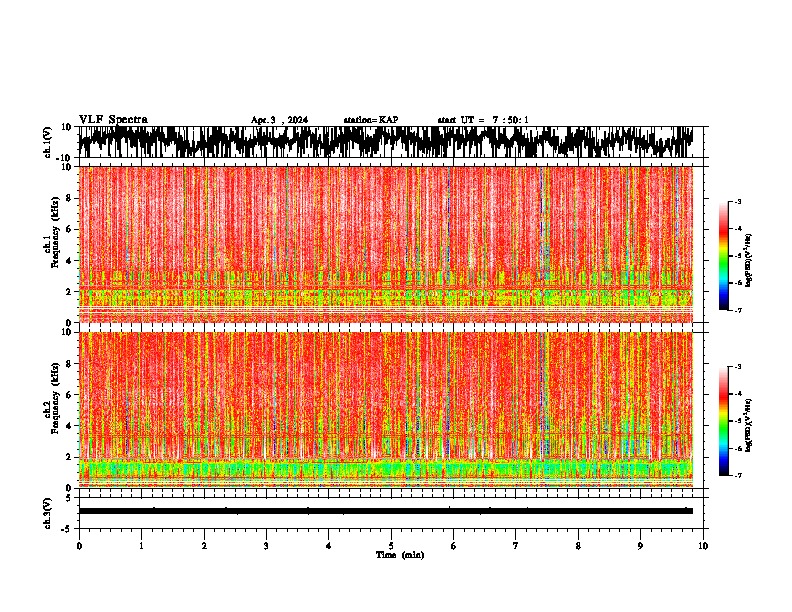
Task: Click time tick label '10' on the x-axis
Action: [703, 546]
